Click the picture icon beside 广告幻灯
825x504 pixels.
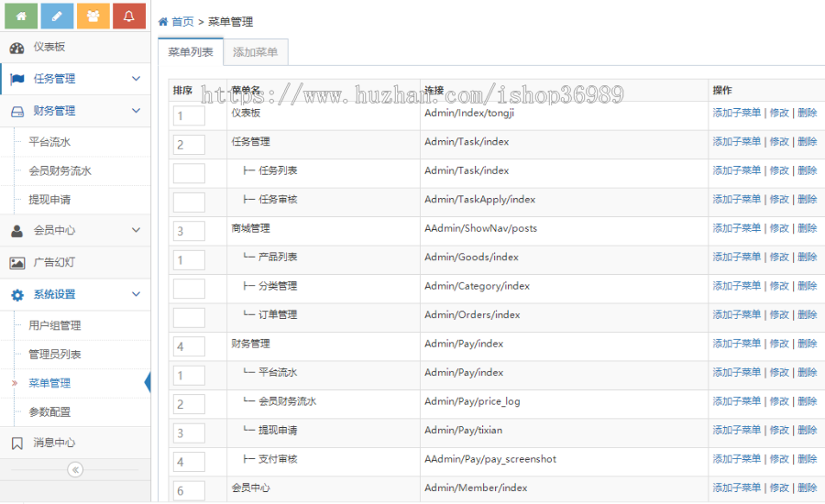pos(17,263)
